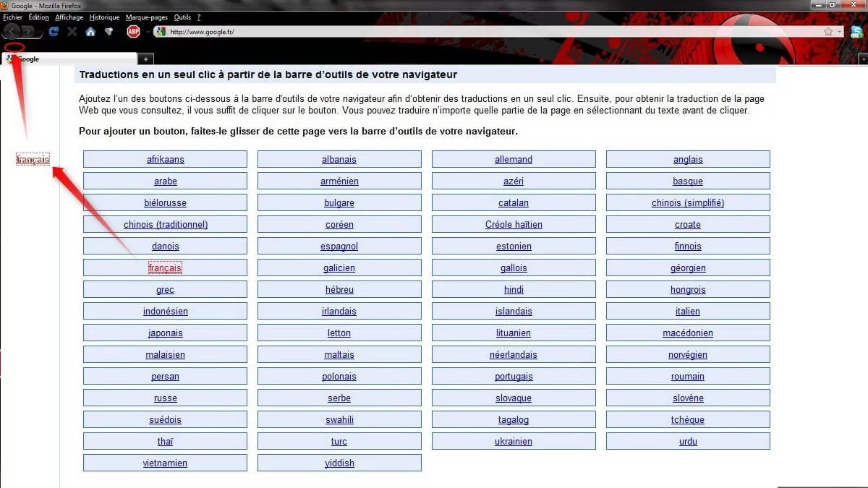Stop loading with the X toolbar icon

point(72,32)
